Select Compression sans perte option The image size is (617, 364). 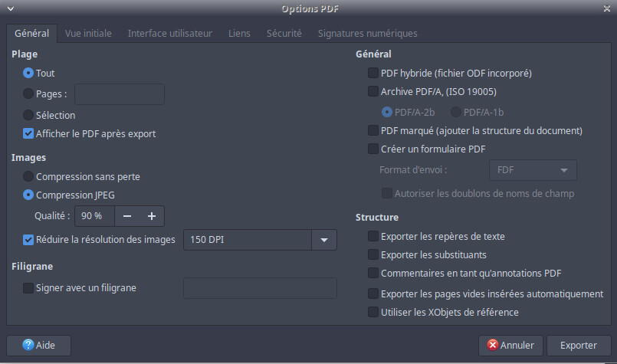click(28, 176)
